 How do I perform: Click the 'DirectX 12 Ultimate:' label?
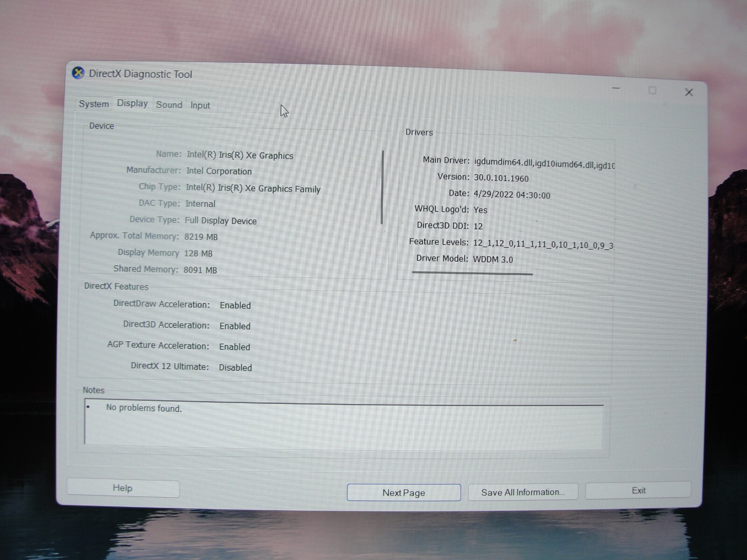170,366
